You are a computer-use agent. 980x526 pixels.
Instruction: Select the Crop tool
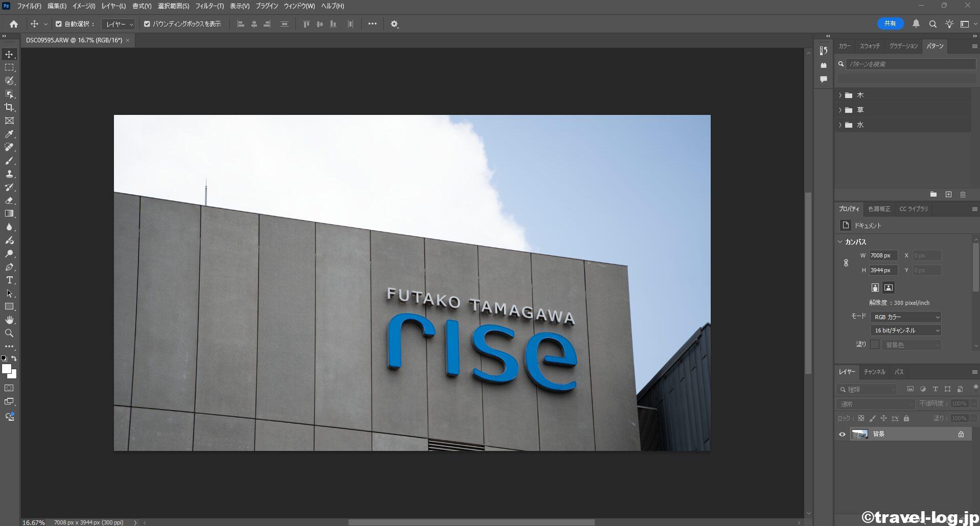9,107
